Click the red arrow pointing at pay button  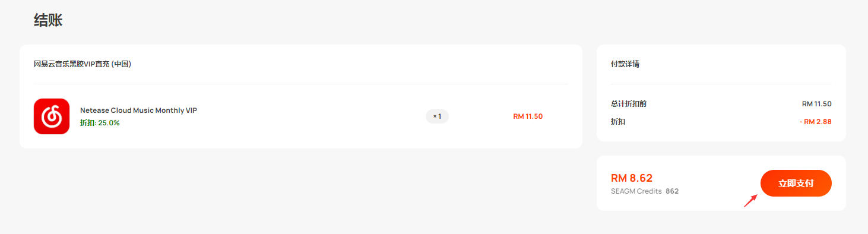click(751, 201)
